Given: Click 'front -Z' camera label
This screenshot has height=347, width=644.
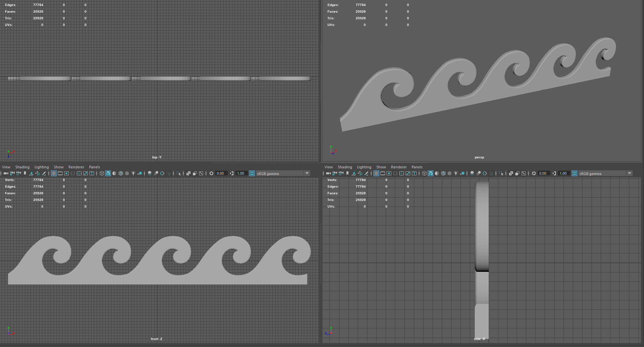Looking at the screenshot, I should (157, 339).
